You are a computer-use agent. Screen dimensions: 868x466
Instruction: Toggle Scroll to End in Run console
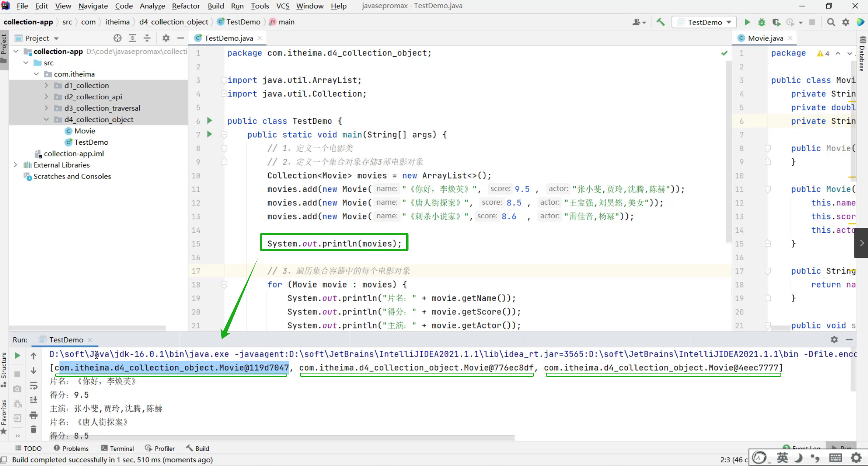coord(34,400)
